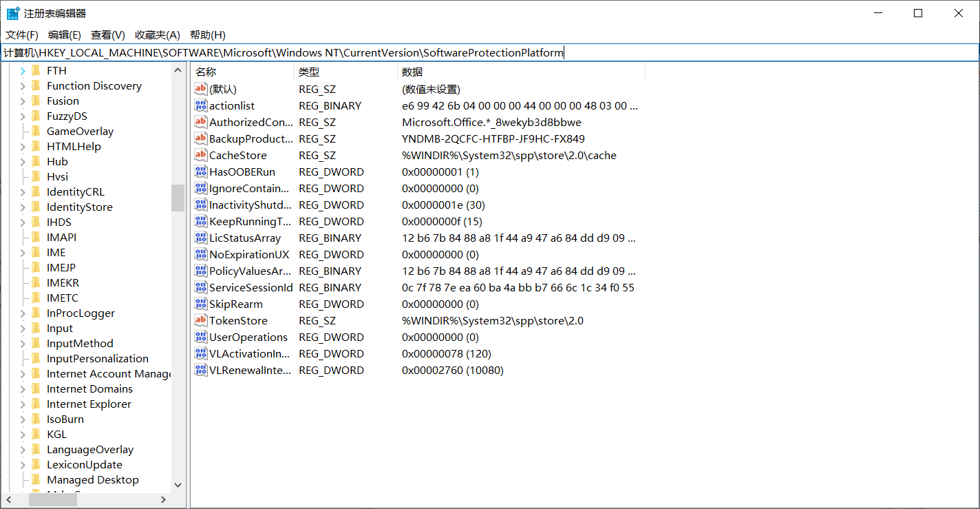Open the 帮助(H) menu
Viewport: 980px width, 509px height.
[208, 35]
